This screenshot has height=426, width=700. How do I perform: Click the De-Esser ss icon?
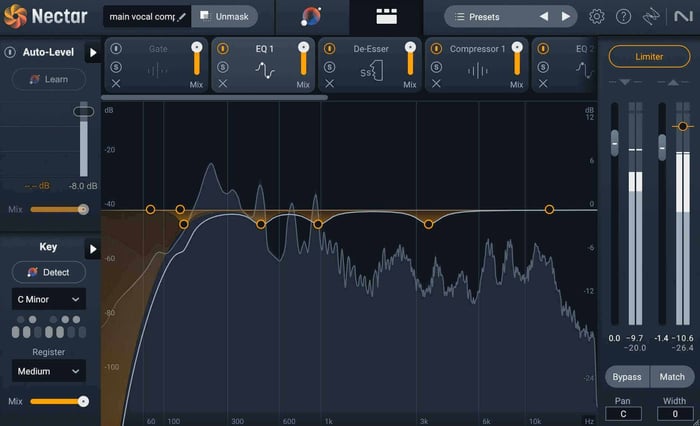click(x=371, y=71)
